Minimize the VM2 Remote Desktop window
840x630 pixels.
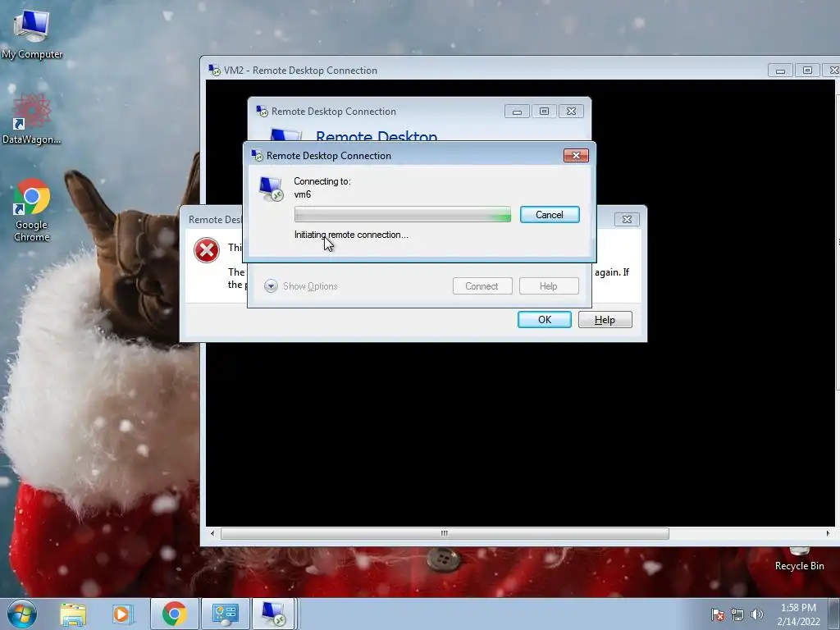coord(781,71)
